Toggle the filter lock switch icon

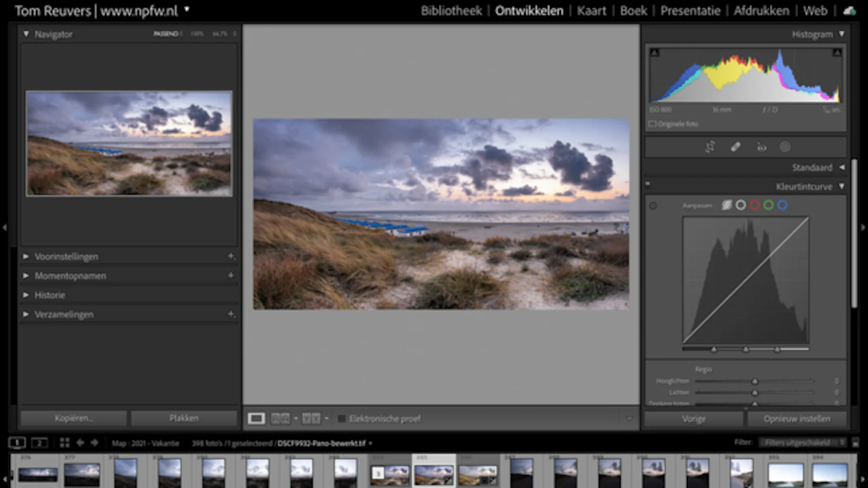pos(856,443)
